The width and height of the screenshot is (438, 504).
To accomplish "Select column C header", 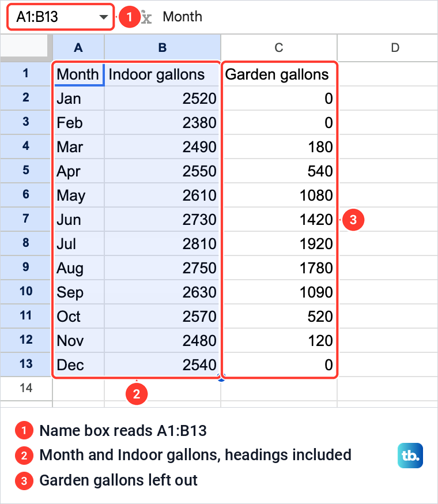I will coord(279,47).
